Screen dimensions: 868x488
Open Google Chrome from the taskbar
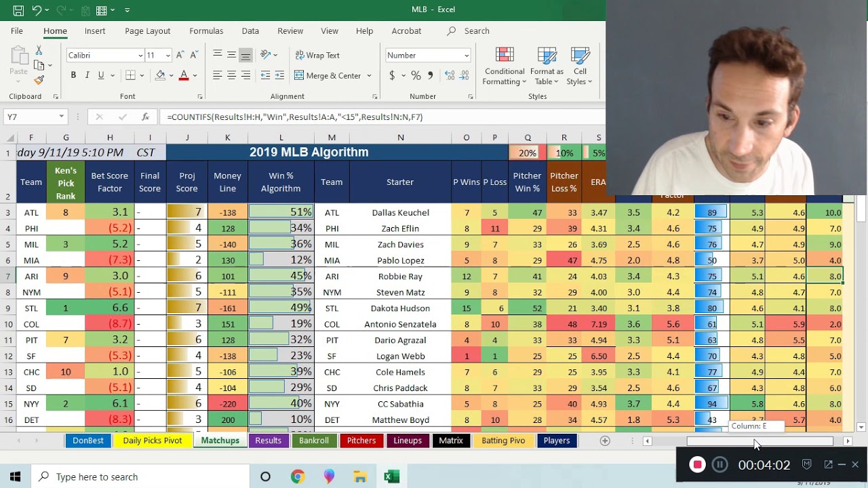(x=298, y=476)
